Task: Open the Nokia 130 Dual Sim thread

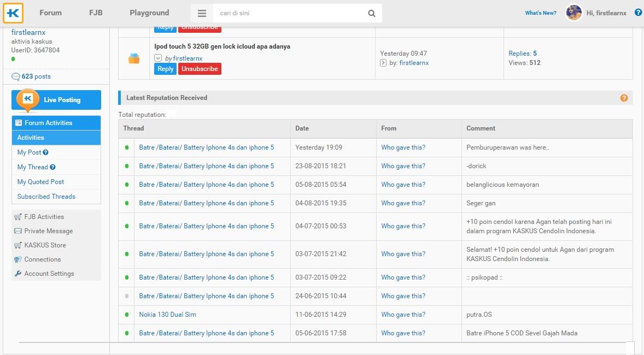Action: tap(168, 315)
